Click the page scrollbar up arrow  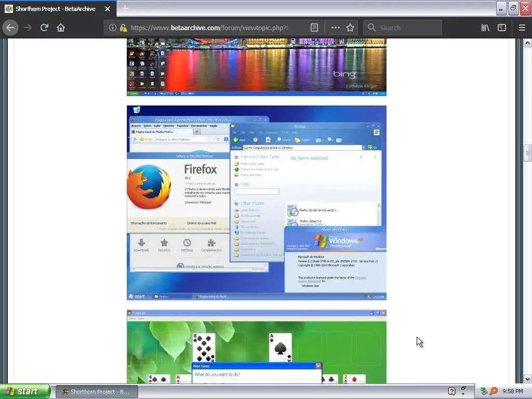(527, 43)
